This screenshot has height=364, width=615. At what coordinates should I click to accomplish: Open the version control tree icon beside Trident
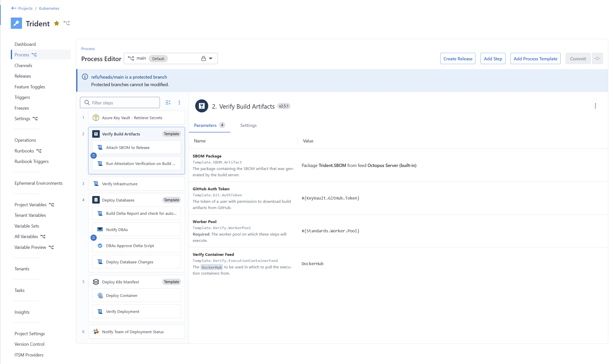point(66,23)
